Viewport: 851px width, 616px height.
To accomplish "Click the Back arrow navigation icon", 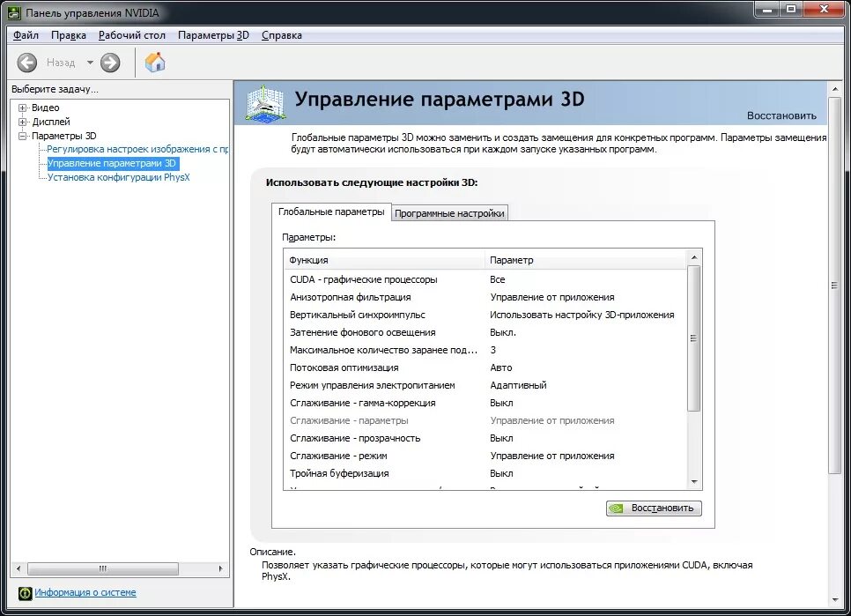I will (27, 63).
